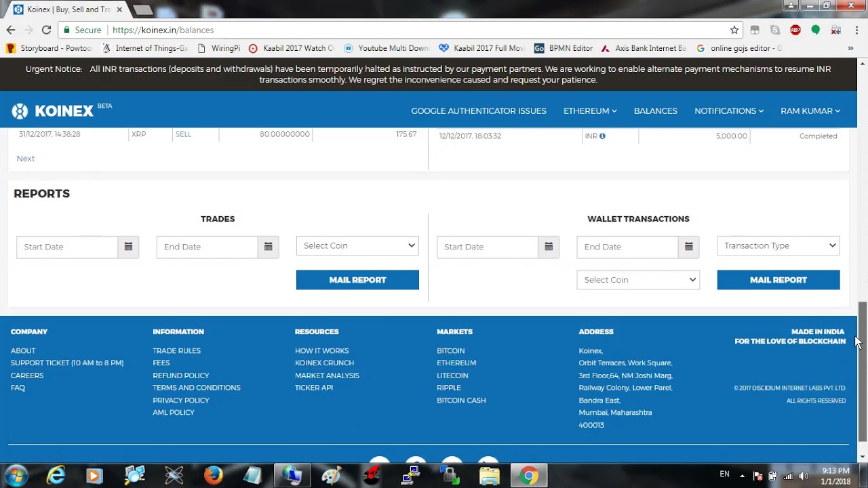Click the Chrome user profile icon
This screenshot has width=868, height=488.
click(791, 5)
